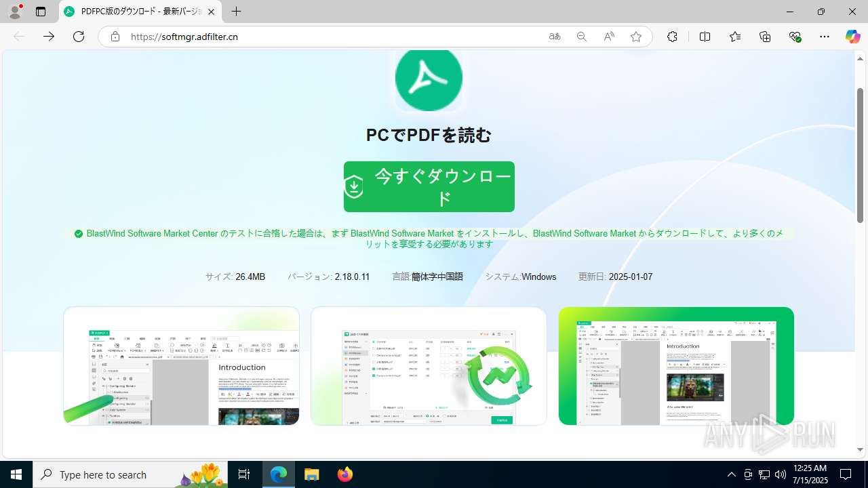Open Firefox from taskbar
868x488 pixels.
[344, 474]
